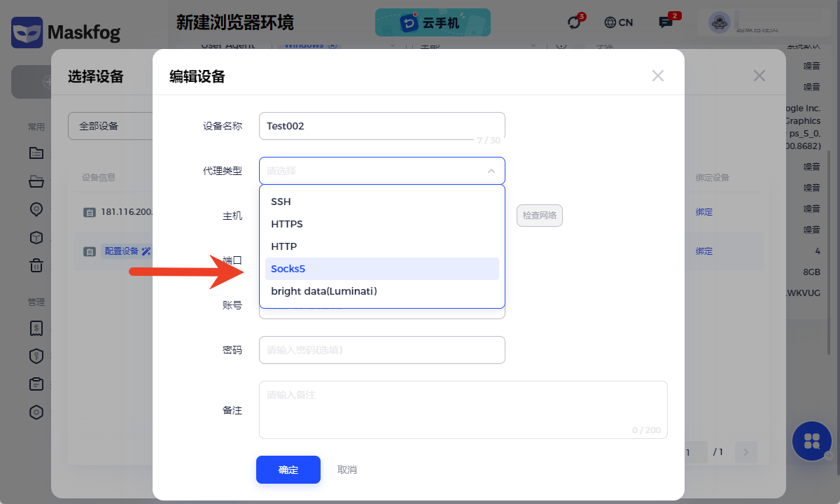Close the 编辑设备 dialog
Screen dimensions: 840x504
click(657, 76)
